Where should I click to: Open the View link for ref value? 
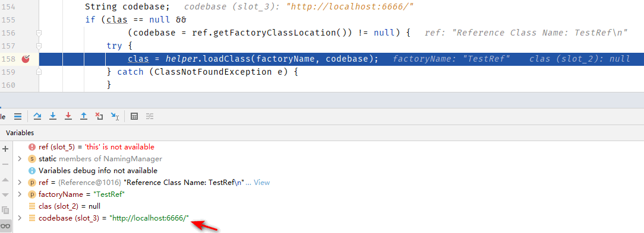[x=261, y=182]
